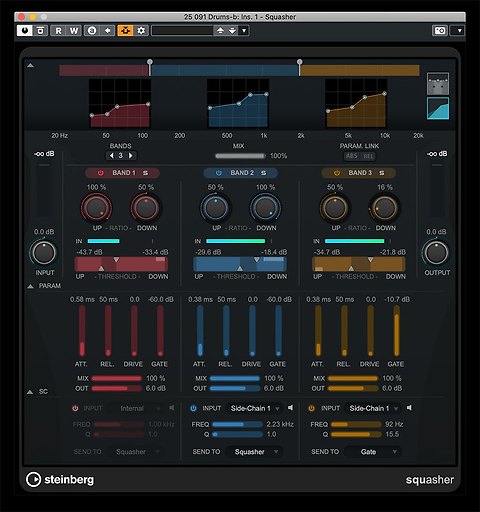
Task: Load next preset with down arrow
Action: pyautogui.click(x=232, y=31)
